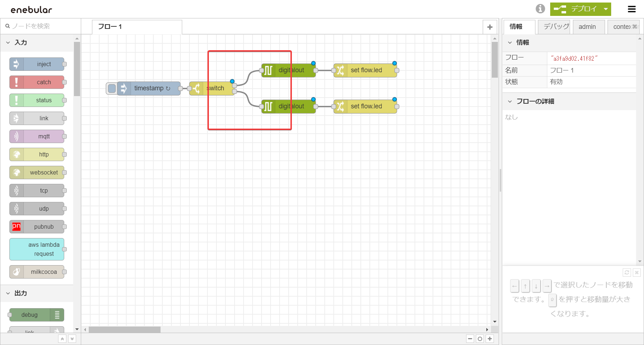Collapse the 入力 palette category

pos(8,43)
